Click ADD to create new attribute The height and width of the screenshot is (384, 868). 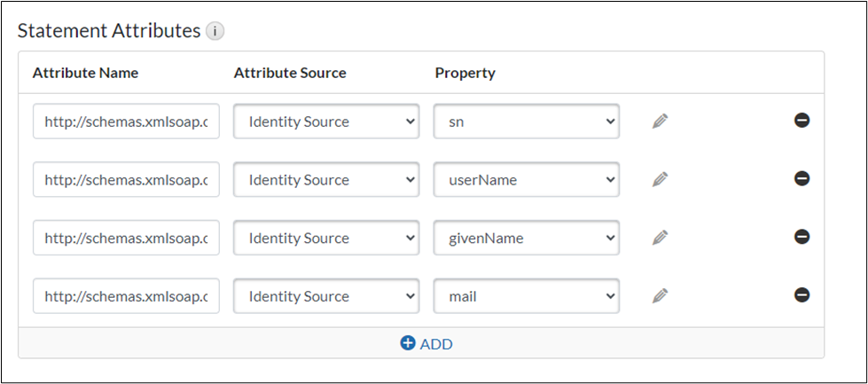click(426, 343)
